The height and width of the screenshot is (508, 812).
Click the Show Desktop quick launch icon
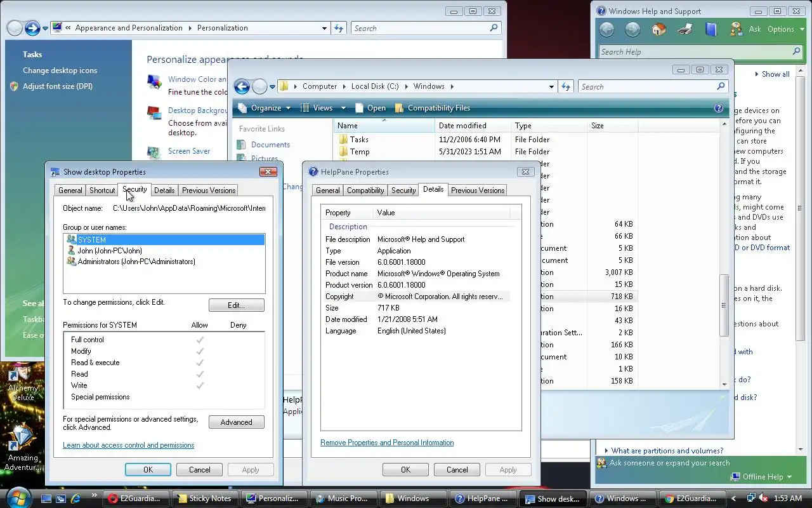coord(46,498)
